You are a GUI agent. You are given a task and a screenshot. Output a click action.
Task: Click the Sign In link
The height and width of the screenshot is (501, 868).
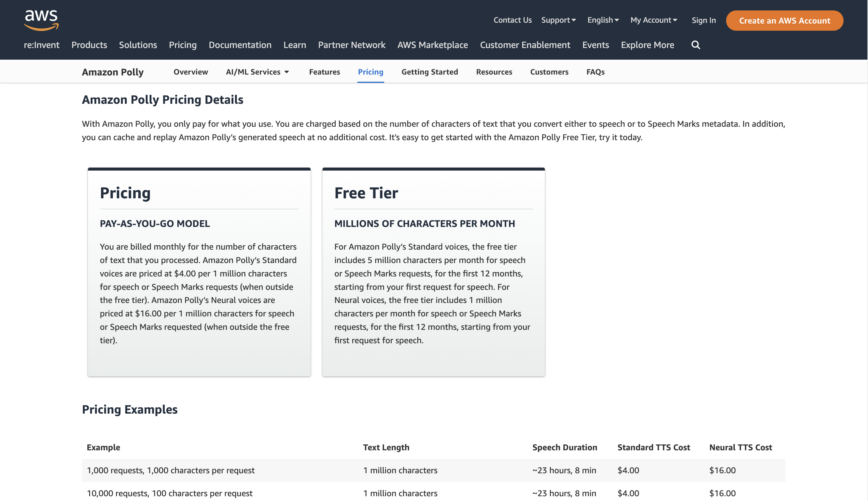[x=704, y=20]
